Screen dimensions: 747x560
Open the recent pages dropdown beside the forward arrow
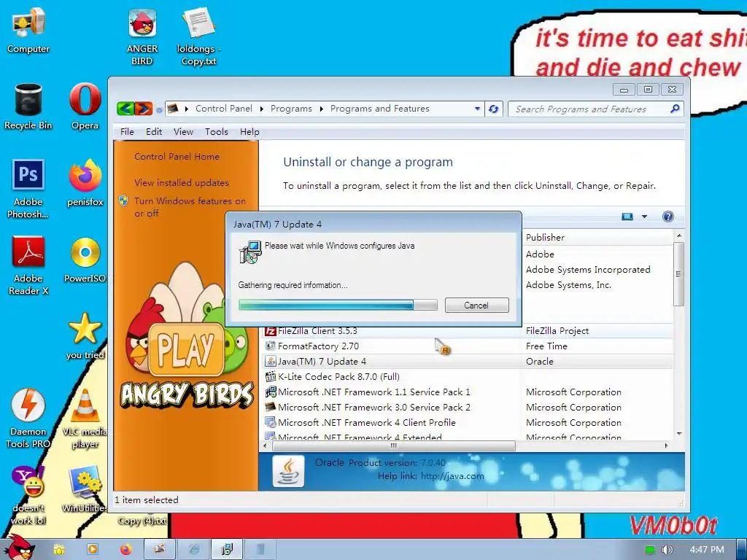click(158, 110)
